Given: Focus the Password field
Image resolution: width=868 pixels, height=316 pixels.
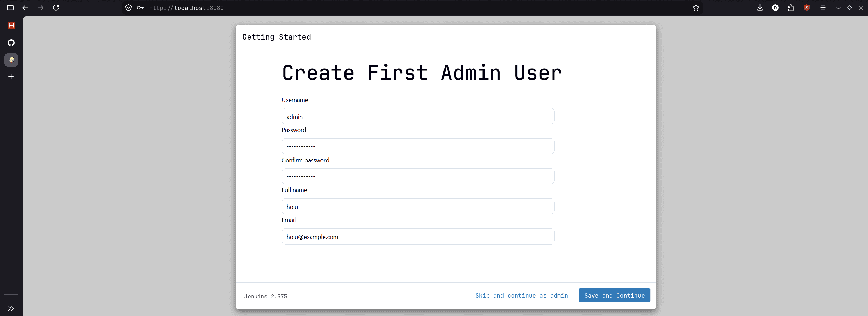Looking at the screenshot, I should 418,146.
